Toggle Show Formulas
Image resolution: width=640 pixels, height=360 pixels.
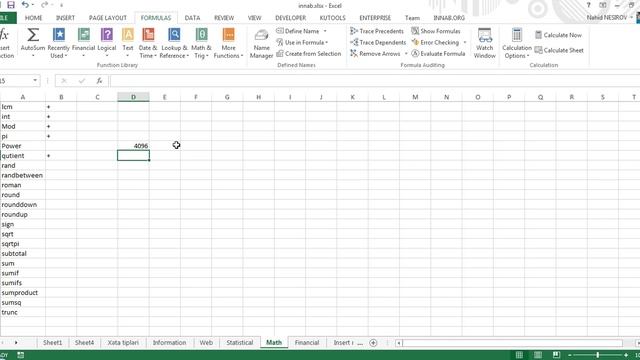[436, 31]
